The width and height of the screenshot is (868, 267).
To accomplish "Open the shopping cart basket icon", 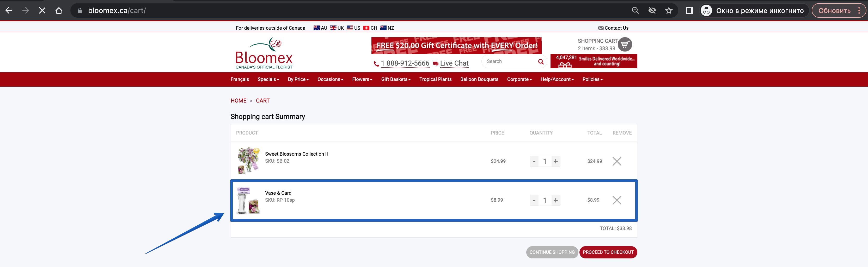I will (625, 44).
